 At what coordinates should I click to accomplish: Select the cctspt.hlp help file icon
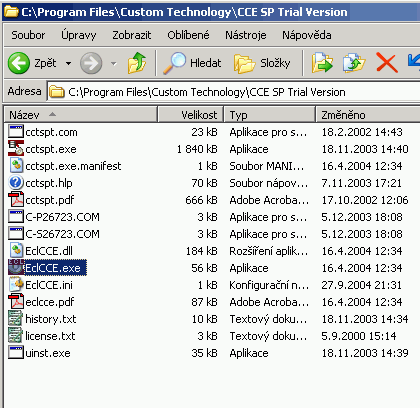pos(16,183)
